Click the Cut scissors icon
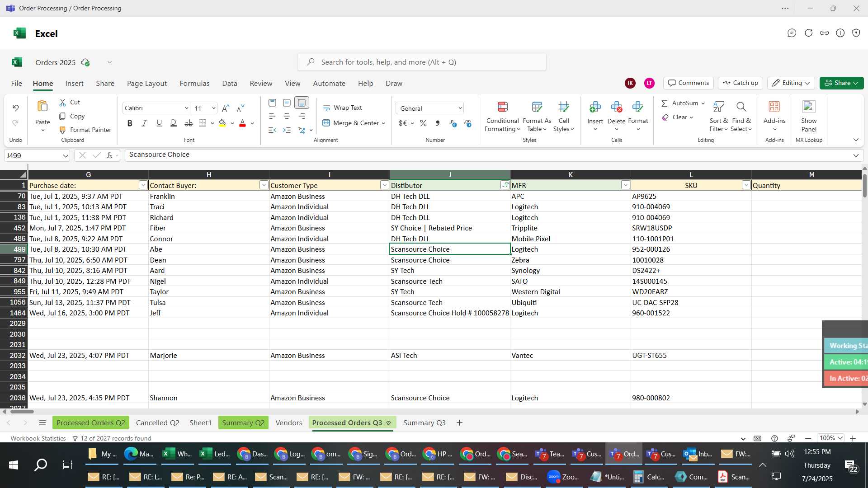 [62, 103]
